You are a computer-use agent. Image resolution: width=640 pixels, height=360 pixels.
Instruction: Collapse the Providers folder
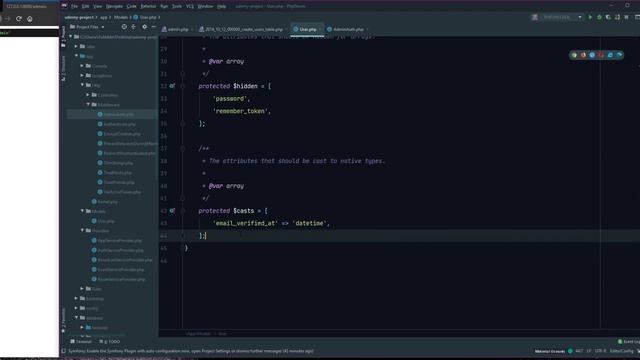[x=82, y=230]
